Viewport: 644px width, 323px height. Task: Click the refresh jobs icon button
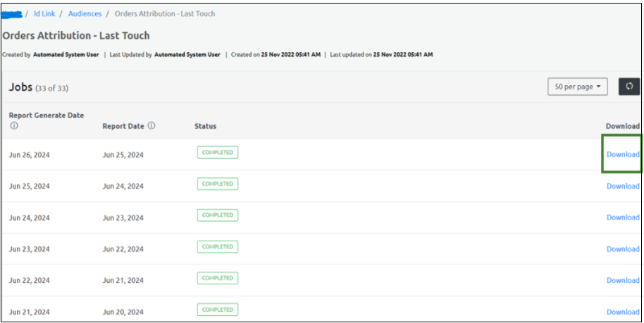(x=628, y=87)
